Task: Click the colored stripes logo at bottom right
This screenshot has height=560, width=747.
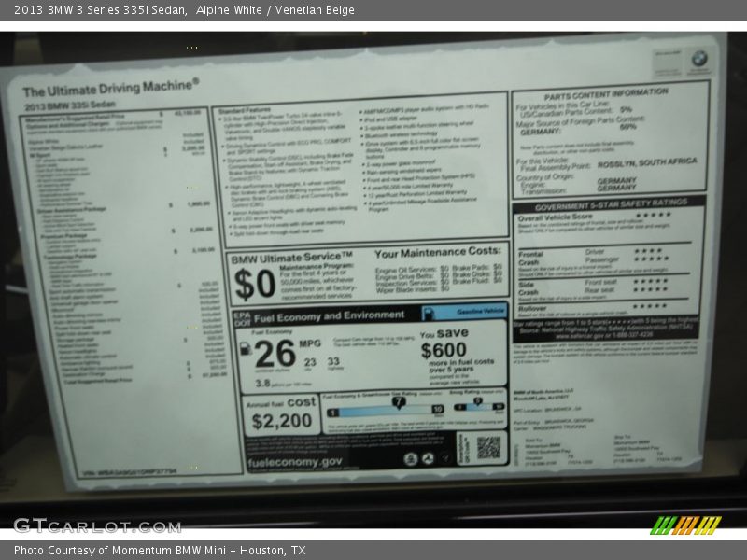Action: click(685, 525)
